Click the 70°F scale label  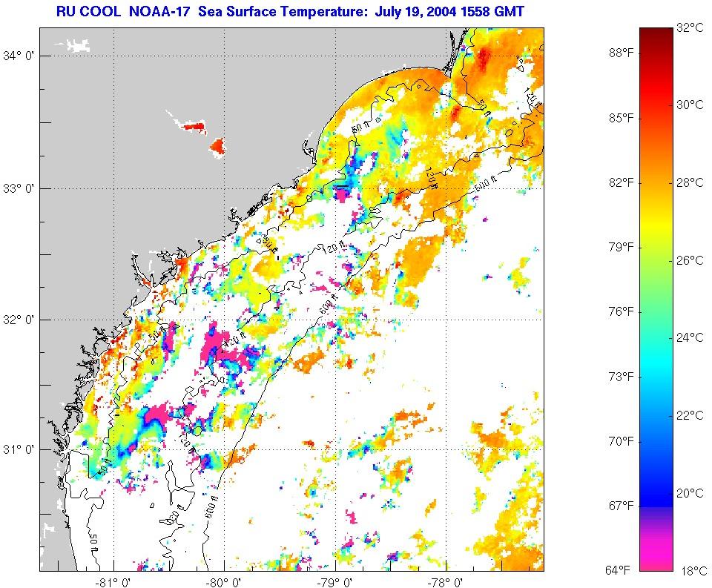622,441
